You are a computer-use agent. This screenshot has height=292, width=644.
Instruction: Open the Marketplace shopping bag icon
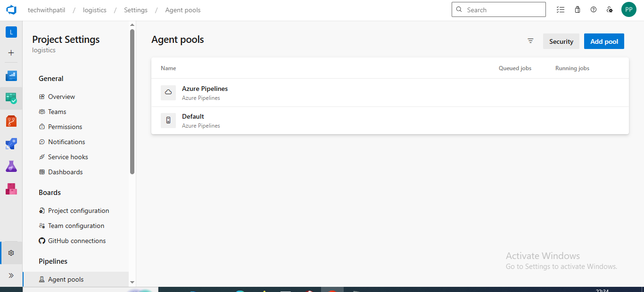coord(578,10)
